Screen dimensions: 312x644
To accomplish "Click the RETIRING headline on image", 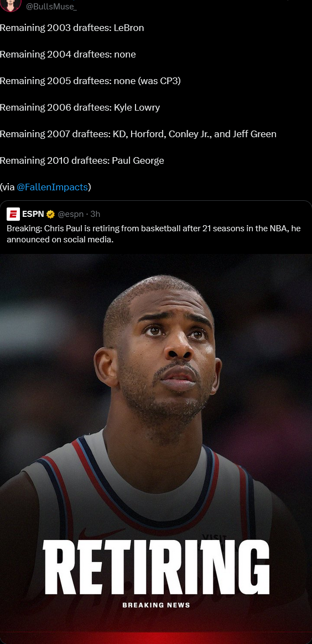I will (x=156, y=567).
